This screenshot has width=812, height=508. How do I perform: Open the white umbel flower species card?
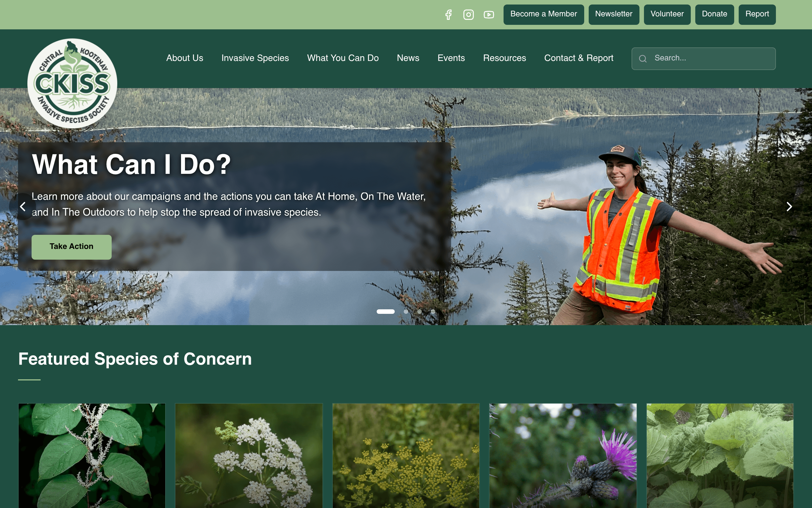(249, 456)
